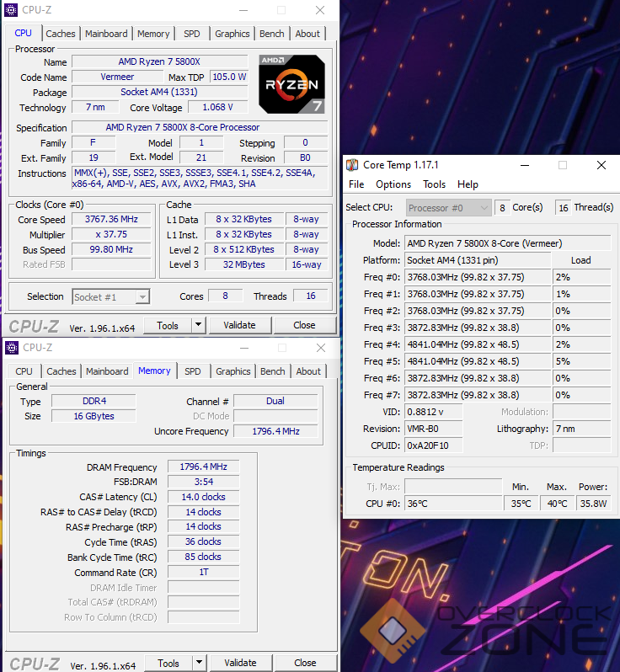
Task: Click Core Speed value 3767.36 MHz
Action: [111, 219]
